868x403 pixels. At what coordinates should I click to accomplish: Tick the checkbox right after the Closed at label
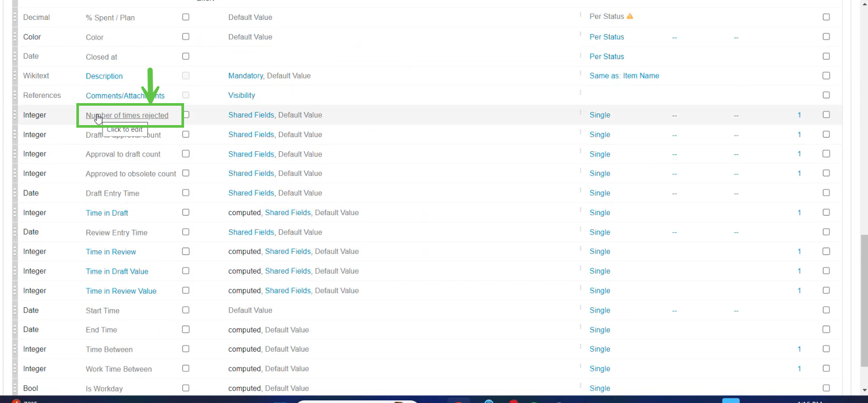[186, 57]
